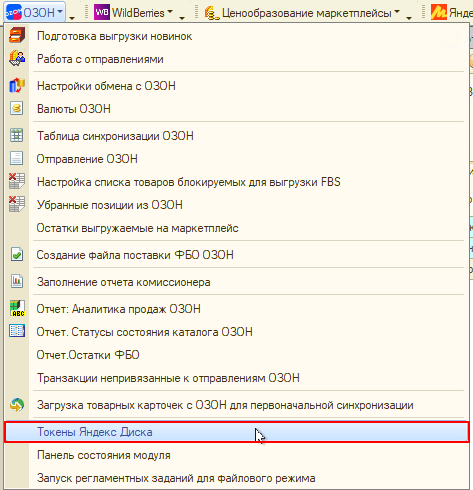This screenshot has width=473, height=490.
Task: Click the 'Работа с отправлениями' icon
Action: click(x=17, y=58)
